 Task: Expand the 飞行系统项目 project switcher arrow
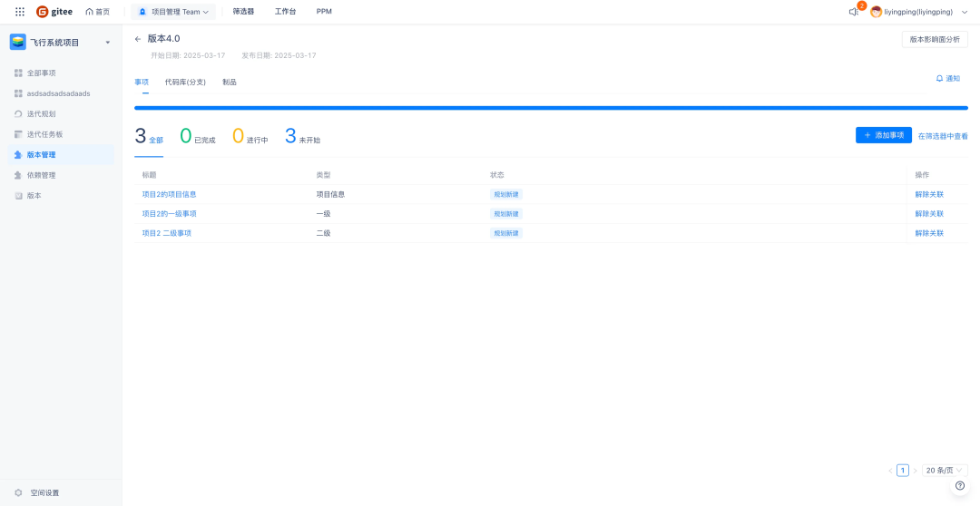click(x=107, y=43)
